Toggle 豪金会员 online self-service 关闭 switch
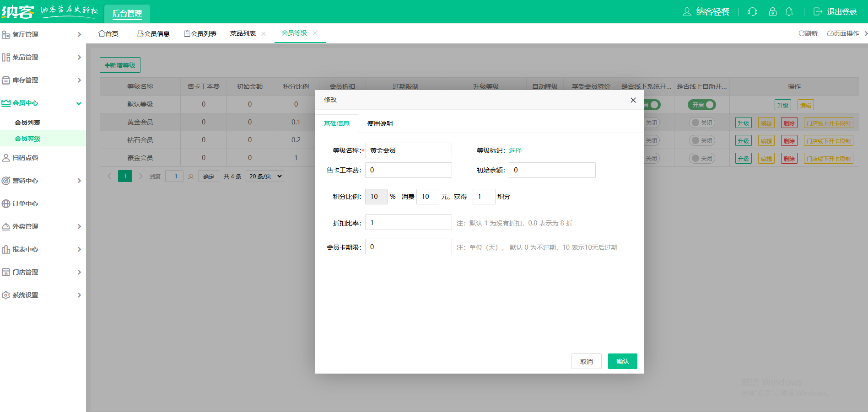Viewport: 868px width, 412px height. click(702, 158)
